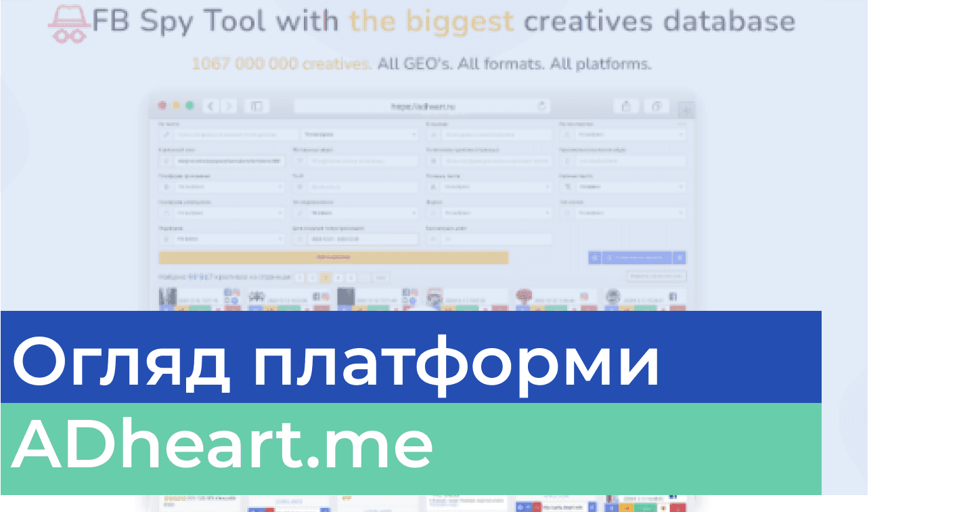The image size is (980, 512).
Task: Toggle the browser sidebar icon
Action: [x=257, y=106]
